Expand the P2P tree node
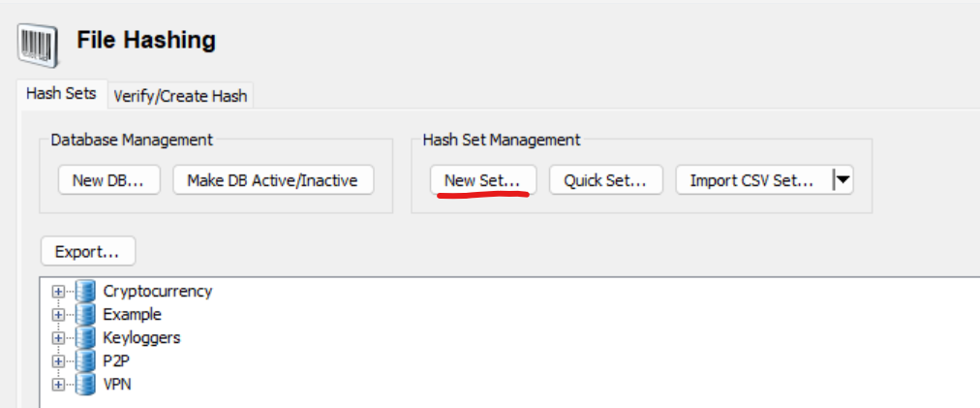The height and width of the screenshot is (408, 980). coord(58,361)
